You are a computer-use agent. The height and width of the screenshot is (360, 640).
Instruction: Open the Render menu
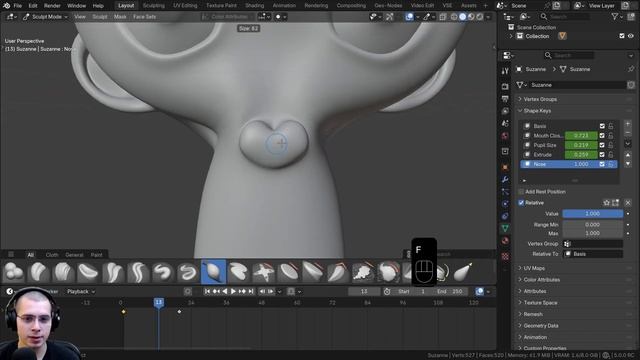(52, 6)
